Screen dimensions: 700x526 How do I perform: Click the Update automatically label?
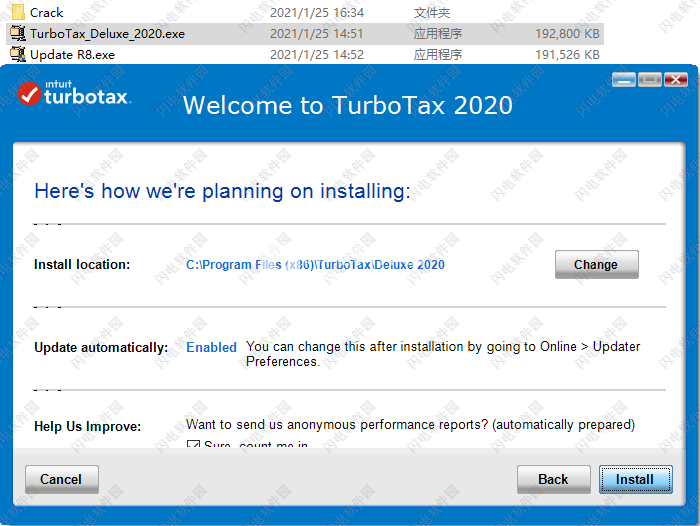(x=101, y=348)
